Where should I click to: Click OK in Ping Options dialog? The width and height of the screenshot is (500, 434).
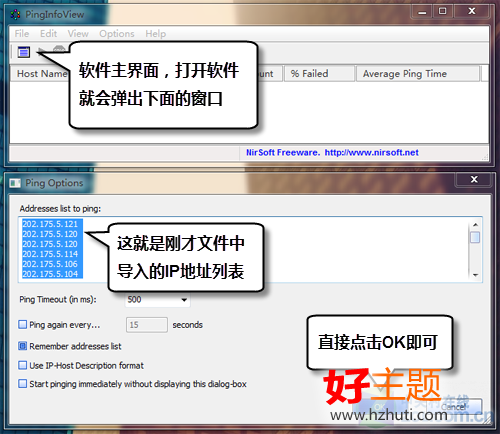coord(380,407)
